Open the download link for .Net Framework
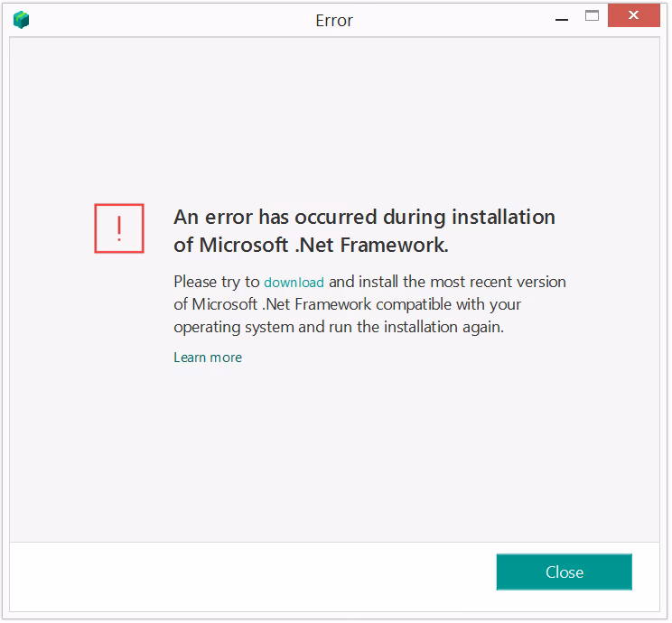Viewport: 672px width, 623px height. pyautogui.click(x=294, y=283)
